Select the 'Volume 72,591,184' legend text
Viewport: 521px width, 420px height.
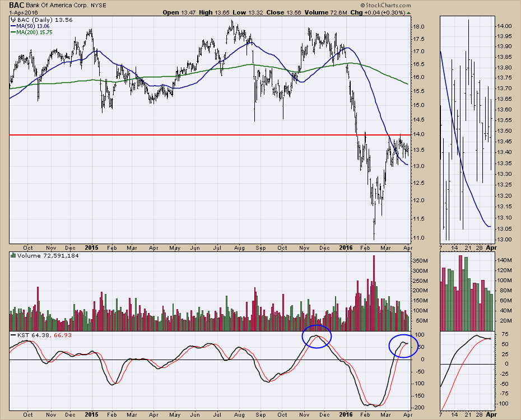[48, 256]
